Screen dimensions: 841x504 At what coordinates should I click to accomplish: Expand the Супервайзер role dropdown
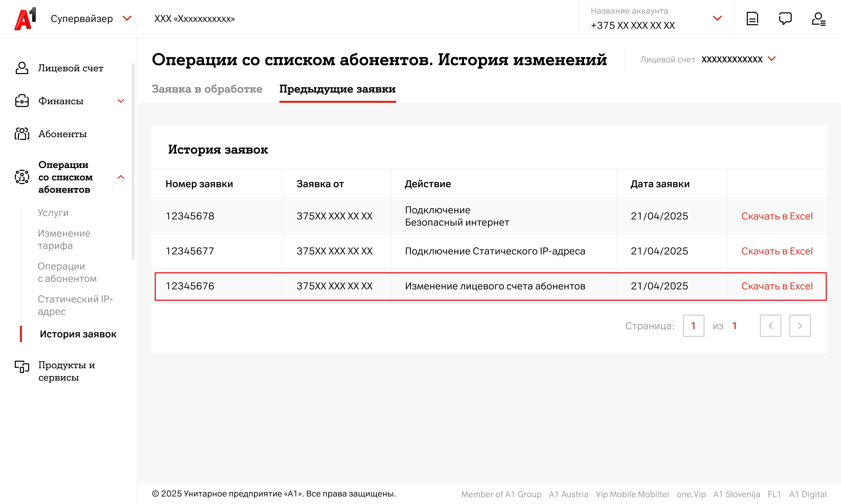127,18
